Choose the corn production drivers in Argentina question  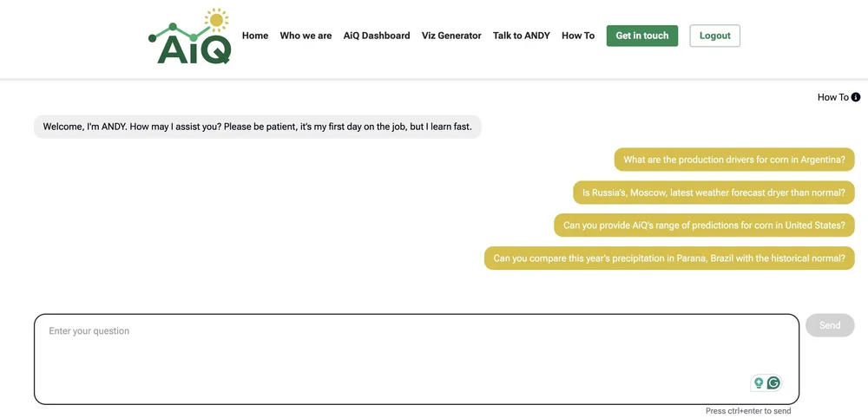coord(734,160)
